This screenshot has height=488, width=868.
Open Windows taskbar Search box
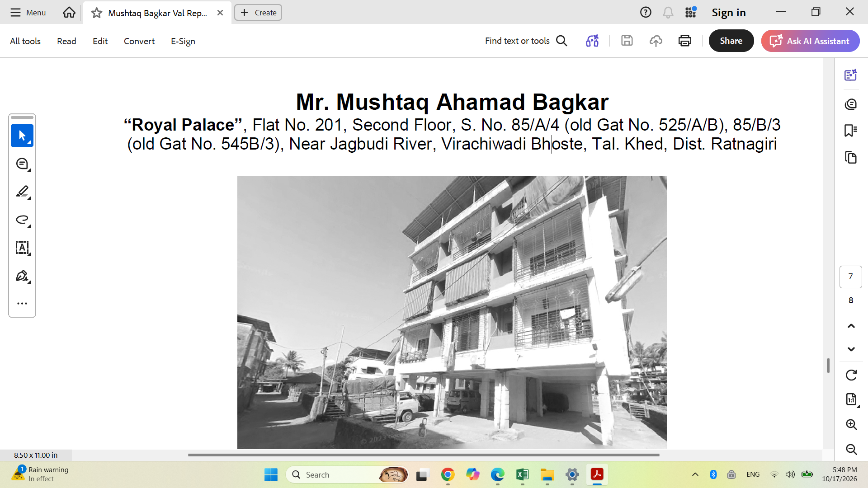347,475
